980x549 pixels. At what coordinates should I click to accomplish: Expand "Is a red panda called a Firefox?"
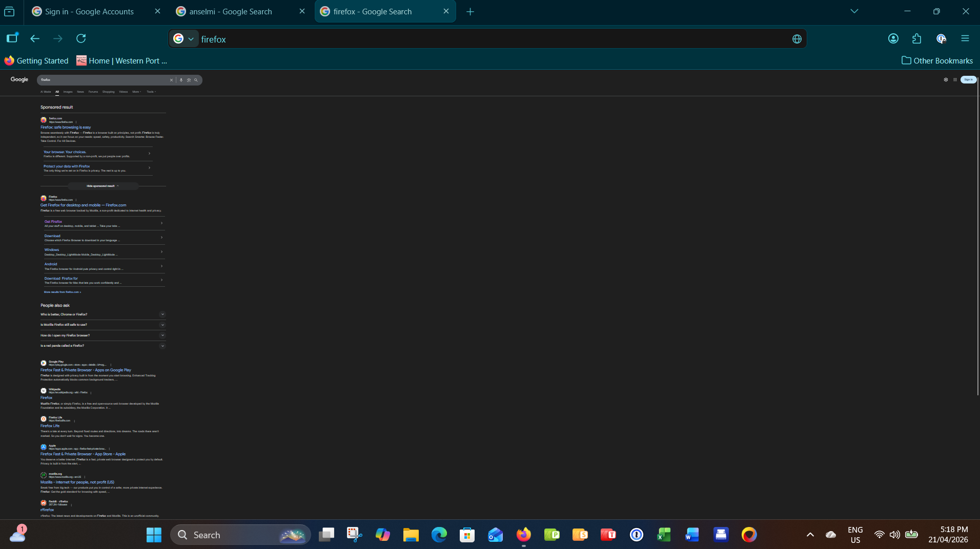(x=103, y=346)
